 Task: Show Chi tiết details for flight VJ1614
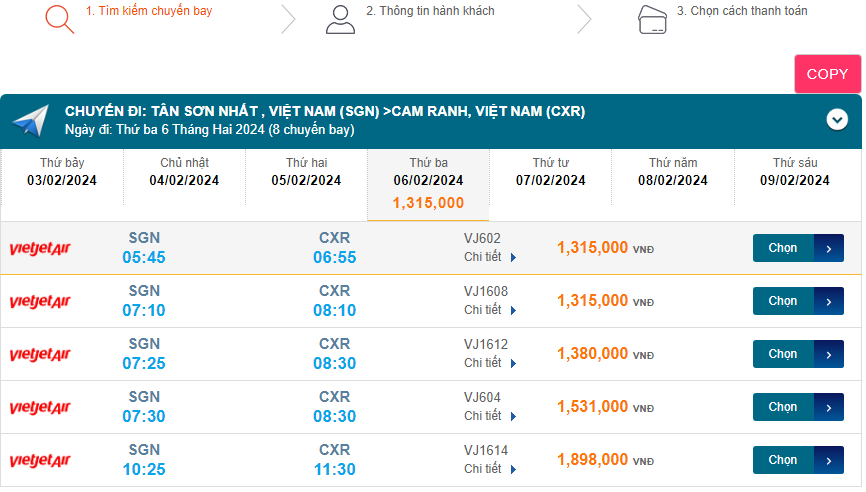point(490,469)
